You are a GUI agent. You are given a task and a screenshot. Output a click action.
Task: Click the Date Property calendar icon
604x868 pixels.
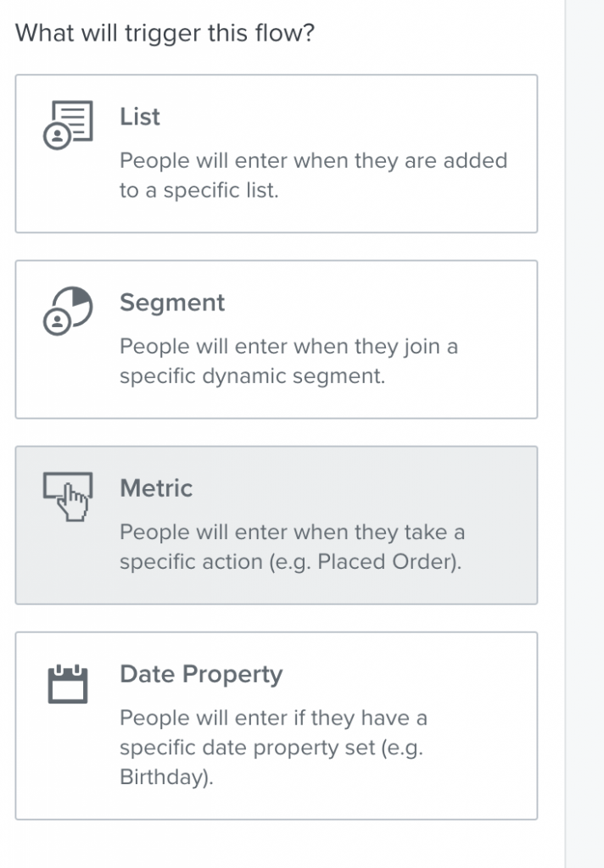coord(68,684)
